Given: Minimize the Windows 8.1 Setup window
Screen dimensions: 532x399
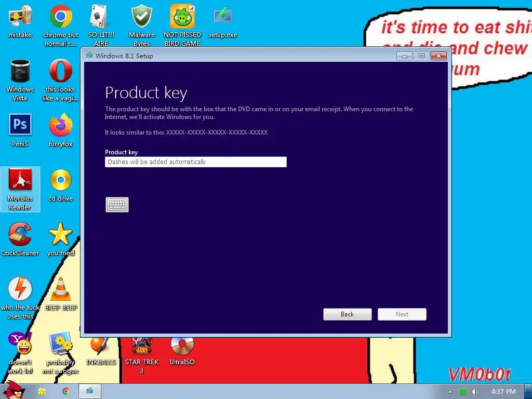Looking at the screenshot, I should point(404,56).
